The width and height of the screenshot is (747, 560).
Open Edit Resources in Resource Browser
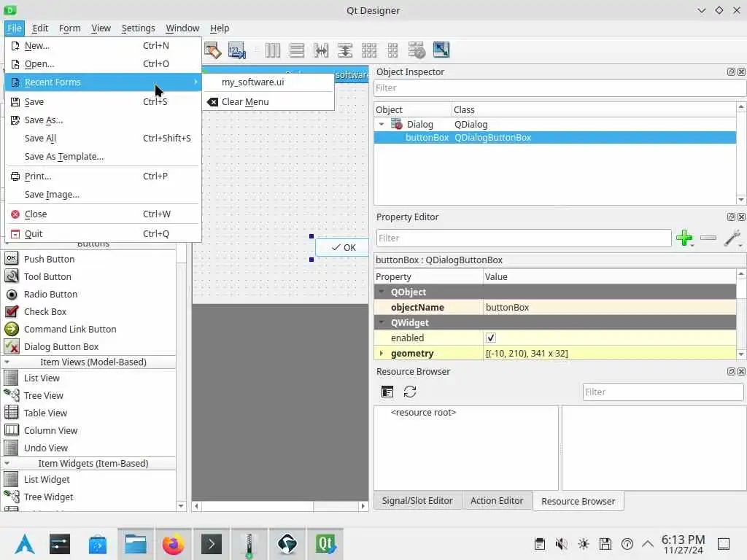(x=387, y=392)
